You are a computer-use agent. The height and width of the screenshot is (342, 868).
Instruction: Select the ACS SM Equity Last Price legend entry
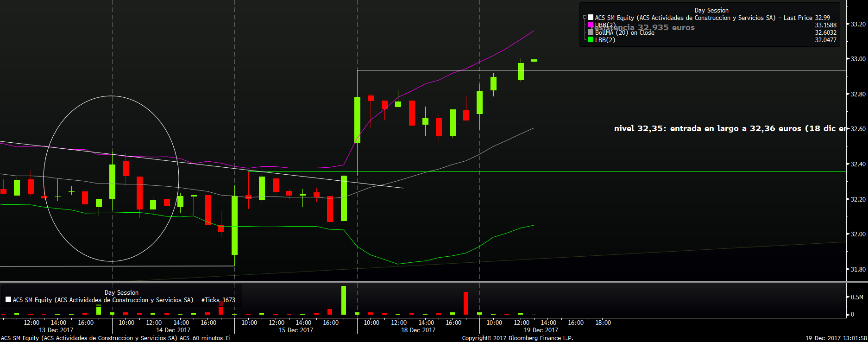tap(704, 18)
